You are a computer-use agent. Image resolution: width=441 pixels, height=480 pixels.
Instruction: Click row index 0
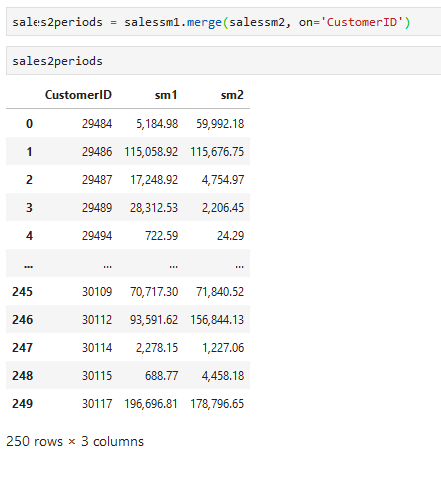[x=29, y=124]
